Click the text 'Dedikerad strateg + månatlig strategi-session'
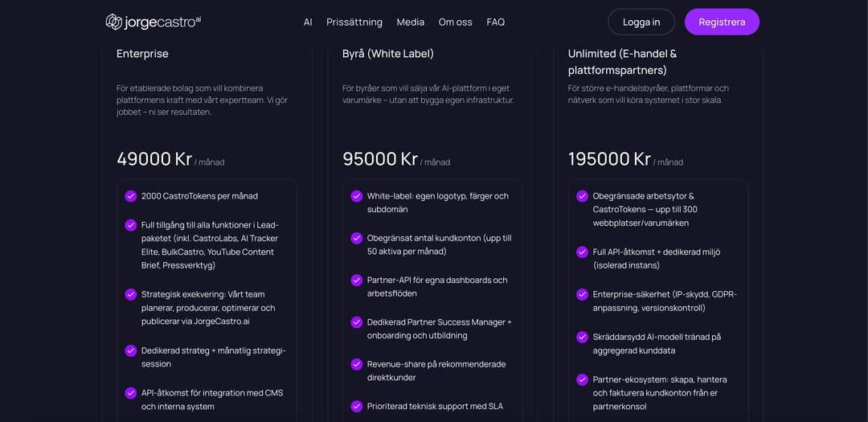The image size is (868, 422). coord(213,357)
